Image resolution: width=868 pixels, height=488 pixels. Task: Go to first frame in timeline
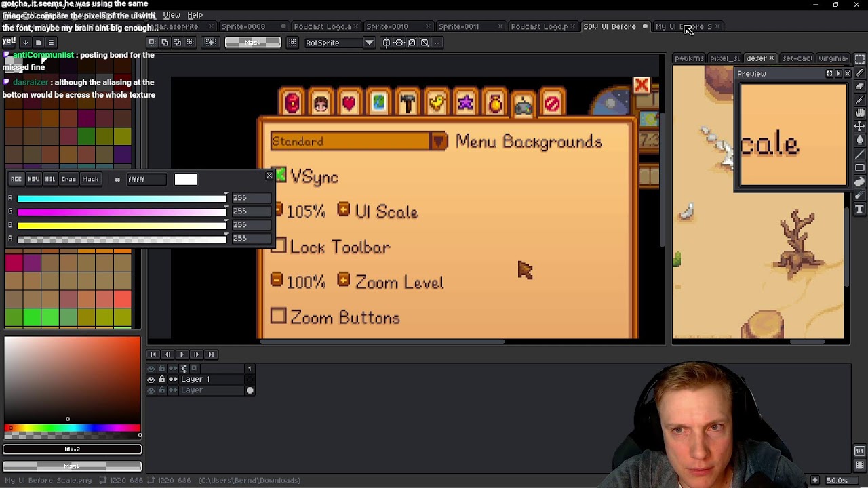click(153, 354)
